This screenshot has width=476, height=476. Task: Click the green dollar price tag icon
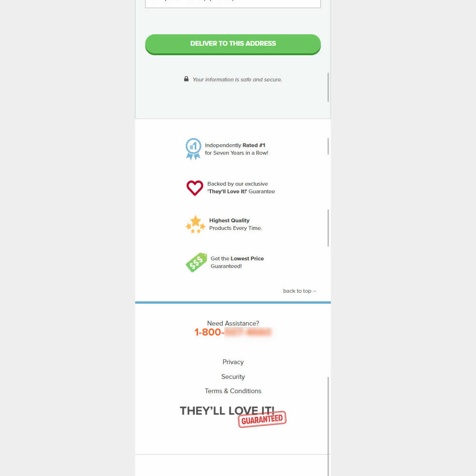(196, 262)
